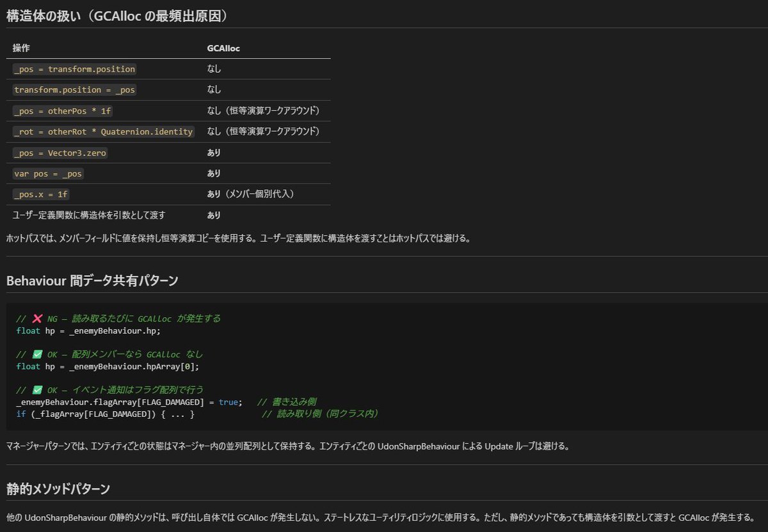Click the line if (_flagArray[FLAG_DAMAGED]) { ... }
The height and width of the screenshot is (532, 768).
pos(106,414)
